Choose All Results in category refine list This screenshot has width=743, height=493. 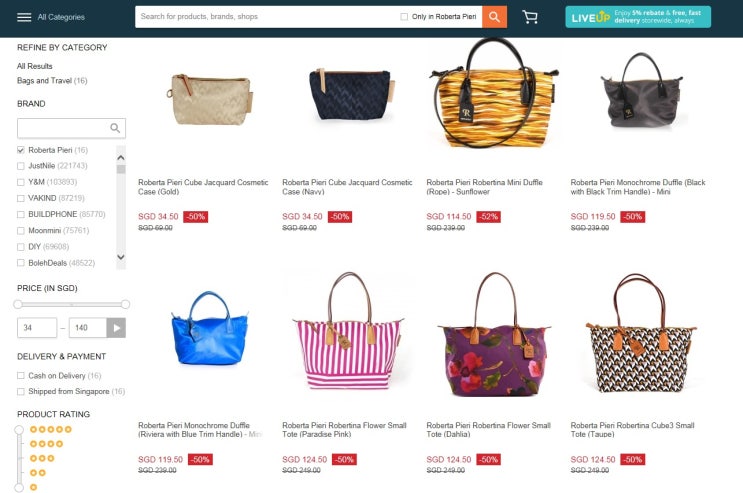[x=35, y=66]
